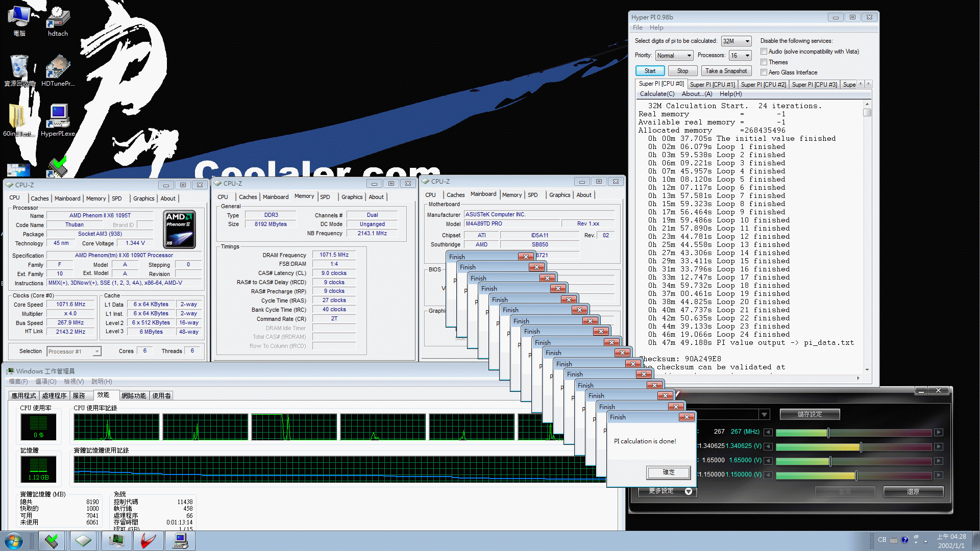Open the Computer desktop icon
980x551 pixels.
(19, 21)
